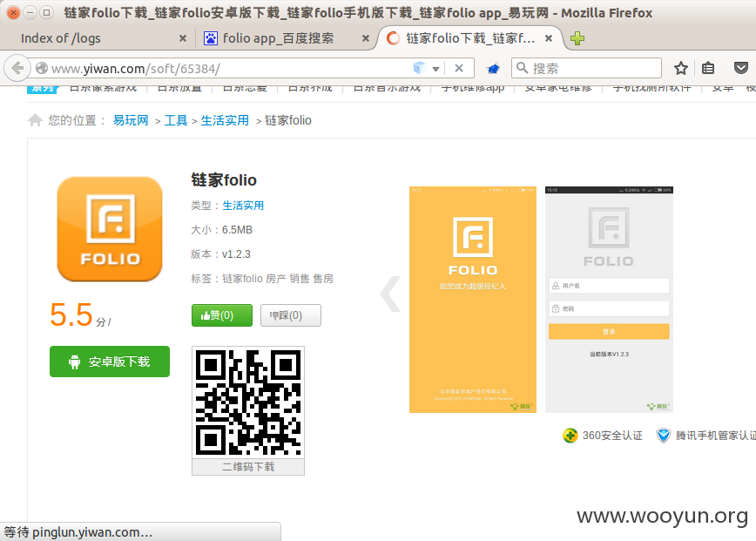This screenshot has height=541, width=756.
Task: Click the Baidu paw favicon on second tab
Action: [x=211, y=38]
